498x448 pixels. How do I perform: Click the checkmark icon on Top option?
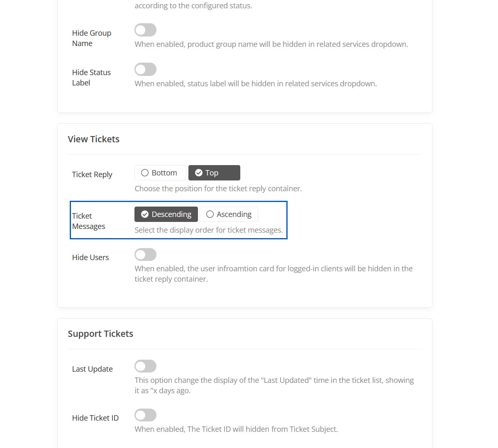(199, 173)
